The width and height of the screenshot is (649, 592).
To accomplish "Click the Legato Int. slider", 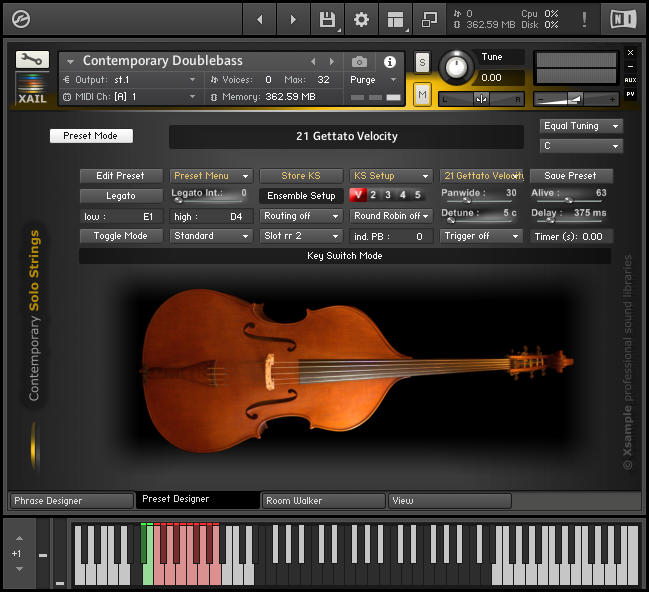I will pos(209,200).
